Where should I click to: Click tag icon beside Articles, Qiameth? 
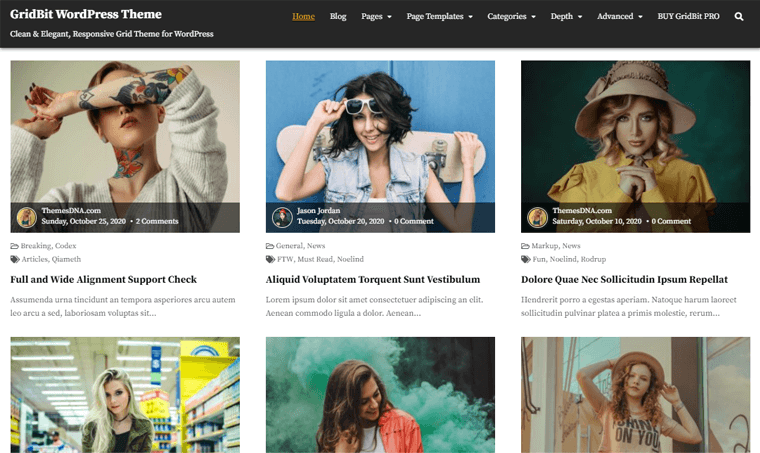pos(15,259)
